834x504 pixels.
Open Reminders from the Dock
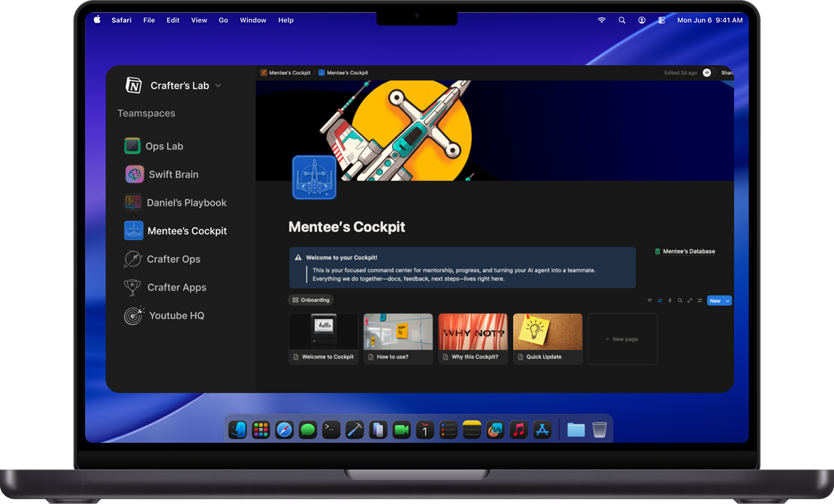(x=448, y=429)
